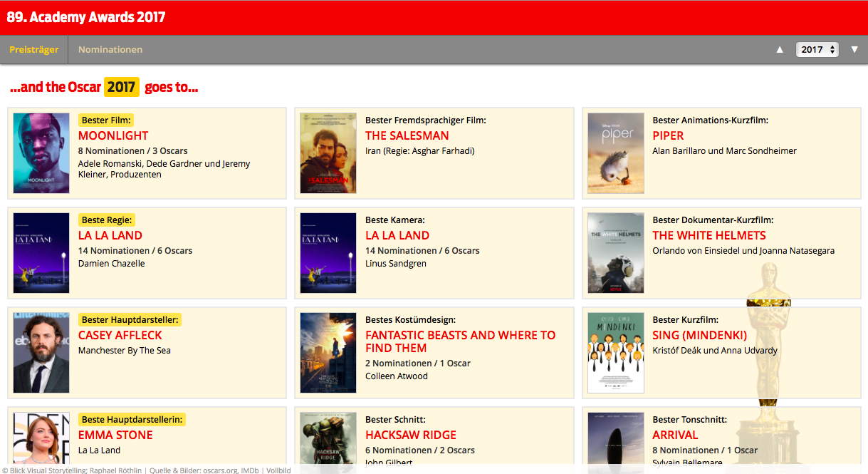Screen dimensions: 868x474
Task: Click "La La Land" under Emma Stone
Action: (100, 450)
